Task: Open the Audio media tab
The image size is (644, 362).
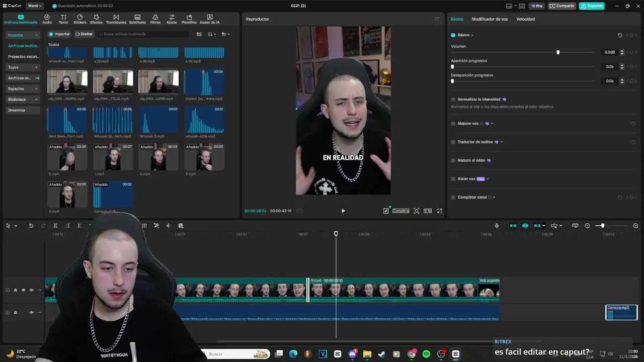Action: tap(47, 19)
